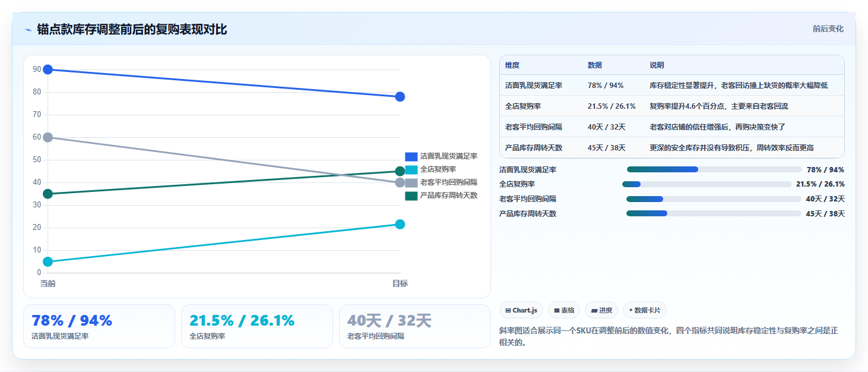Click the 说明 table column header

(657, 65)
